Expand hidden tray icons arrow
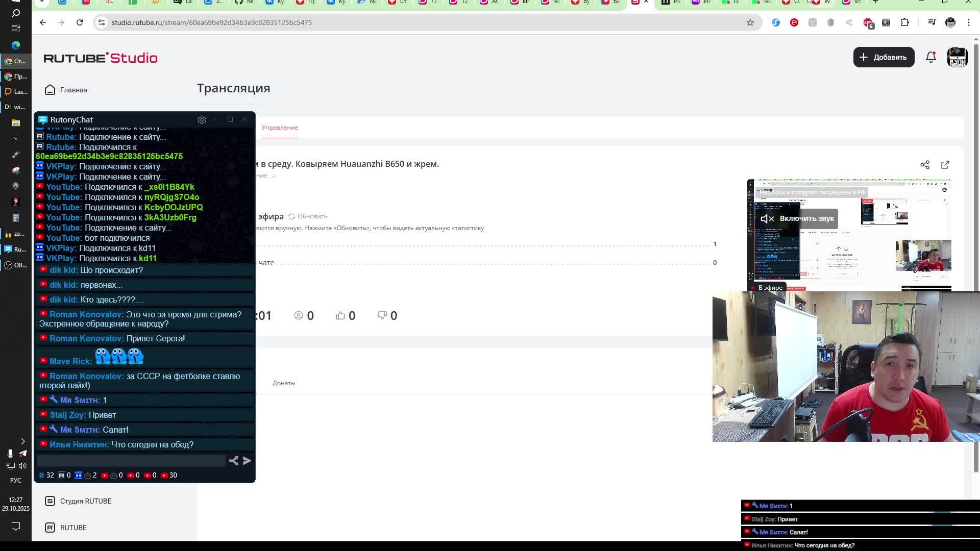Screen dimensions: 980x551 pyautogui.click(x=22, y=441)
